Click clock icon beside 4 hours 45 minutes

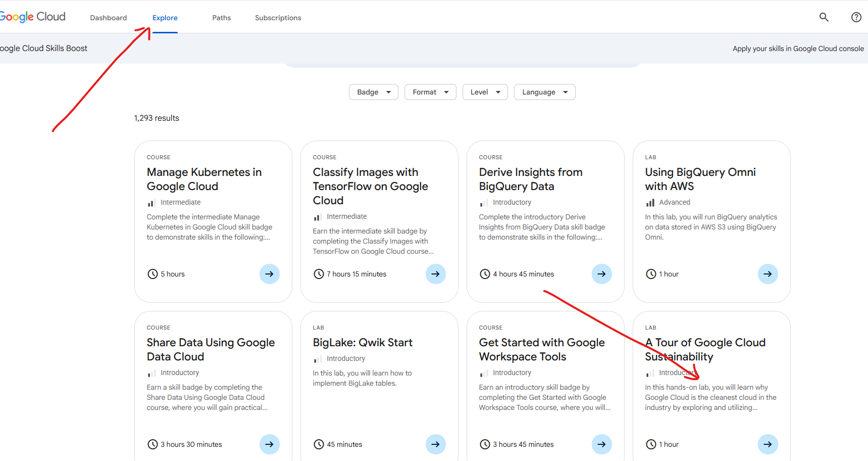tap(485, 274)
